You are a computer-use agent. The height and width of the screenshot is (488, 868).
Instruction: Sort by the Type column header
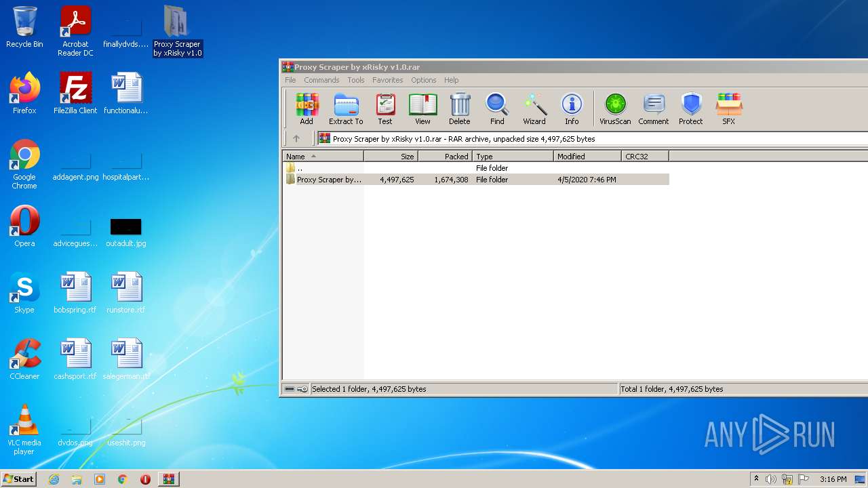513,156
